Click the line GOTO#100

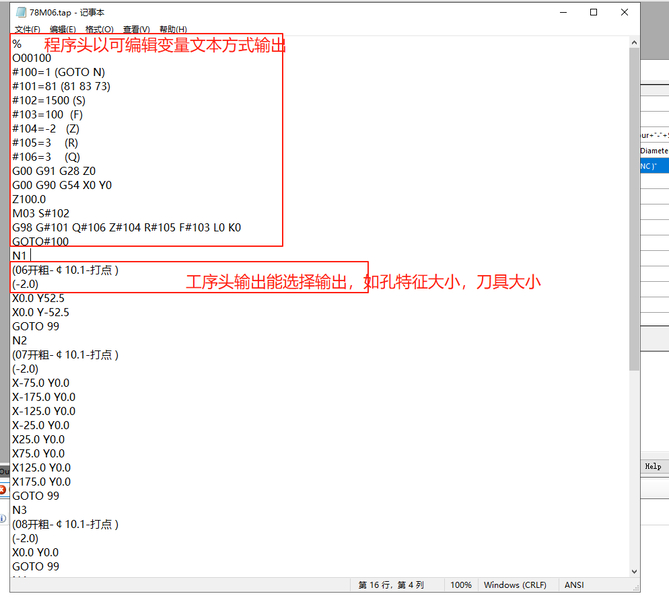pyautogui.click(x=40, y=241)
